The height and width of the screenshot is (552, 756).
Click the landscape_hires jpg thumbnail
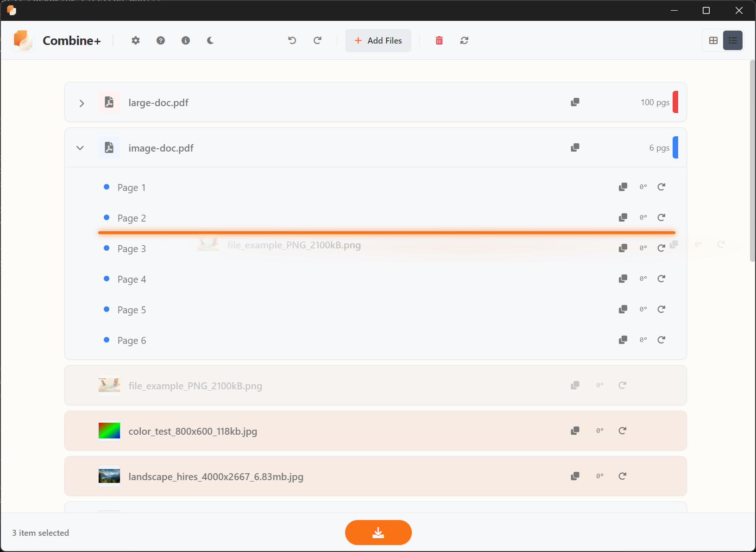tap(109, 476)
